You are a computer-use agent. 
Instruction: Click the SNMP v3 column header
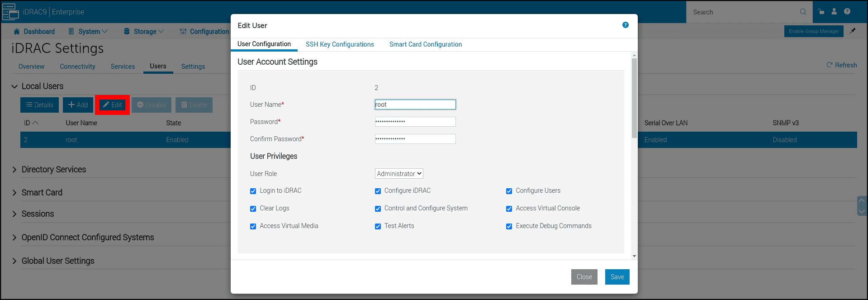(786, 123)
